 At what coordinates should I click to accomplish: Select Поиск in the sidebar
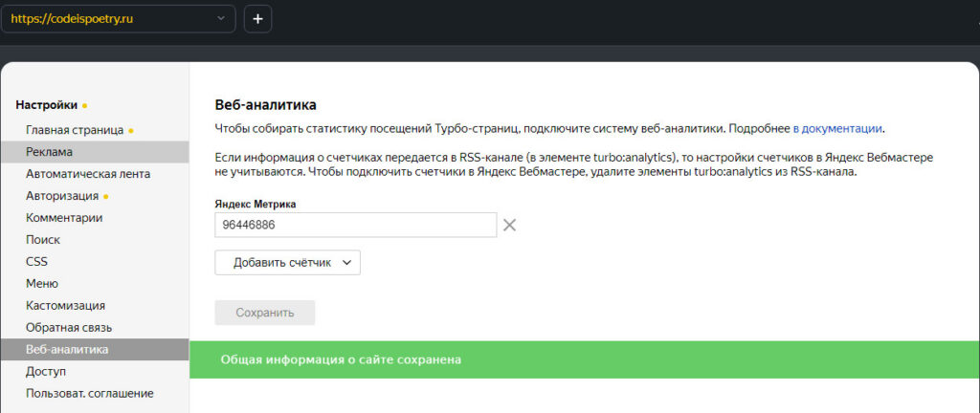(x=43, y=240)
